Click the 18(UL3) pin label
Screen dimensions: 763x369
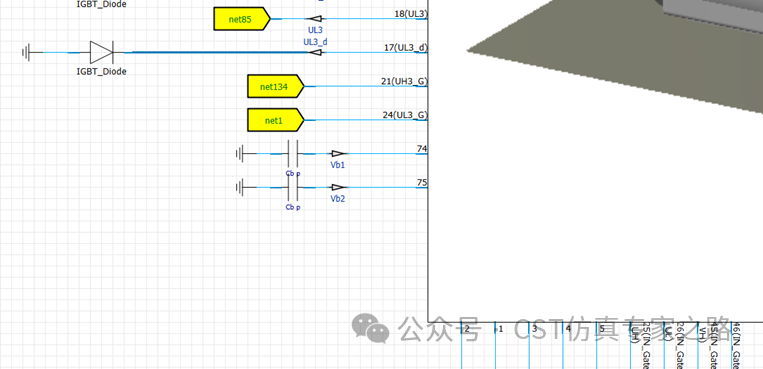tap(410, 14)
